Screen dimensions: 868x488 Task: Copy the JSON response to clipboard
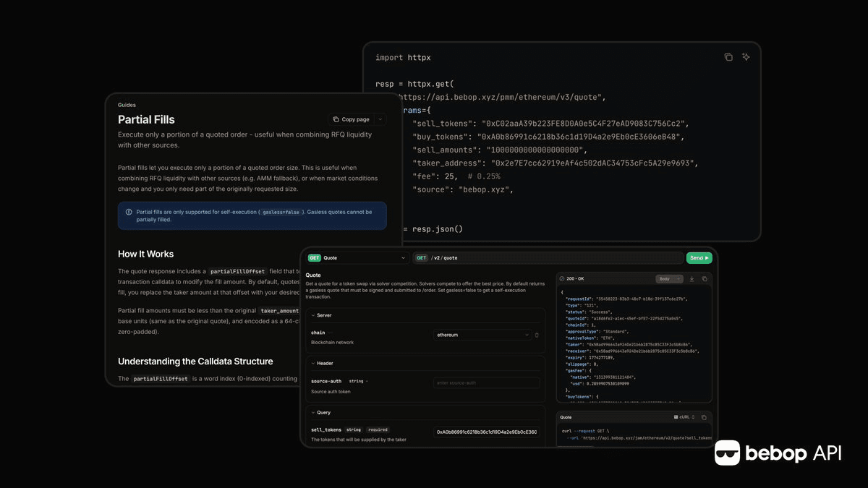[704, 278]
